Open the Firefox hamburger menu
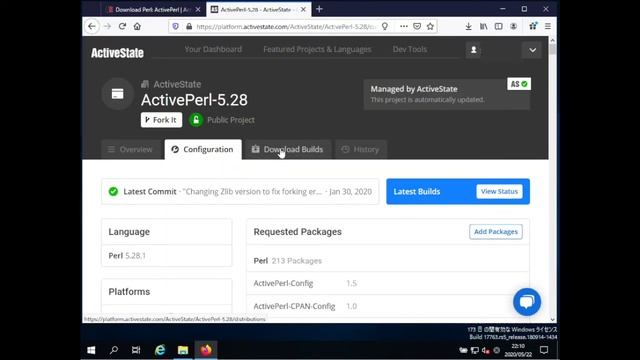640x360 pixels. click(x=548, y=27)
